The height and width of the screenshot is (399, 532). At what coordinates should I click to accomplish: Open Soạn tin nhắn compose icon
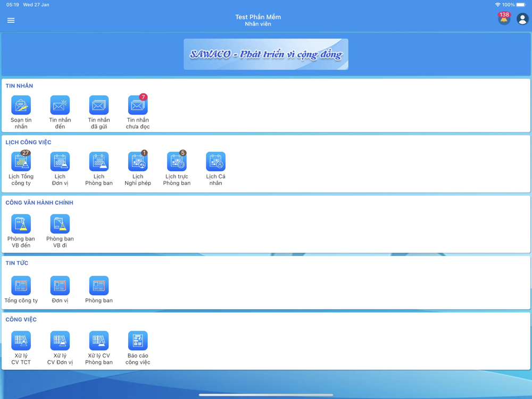pos(21,105)
